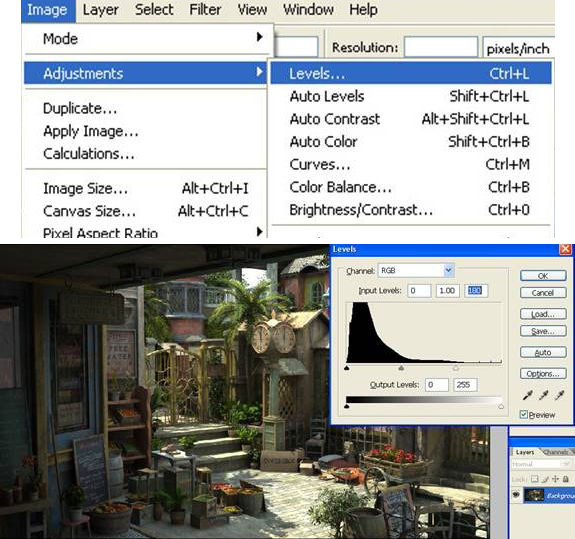Click the Save... button in Levels
The width and height of the screenshot is (575, 539).
tap(543, 331)
